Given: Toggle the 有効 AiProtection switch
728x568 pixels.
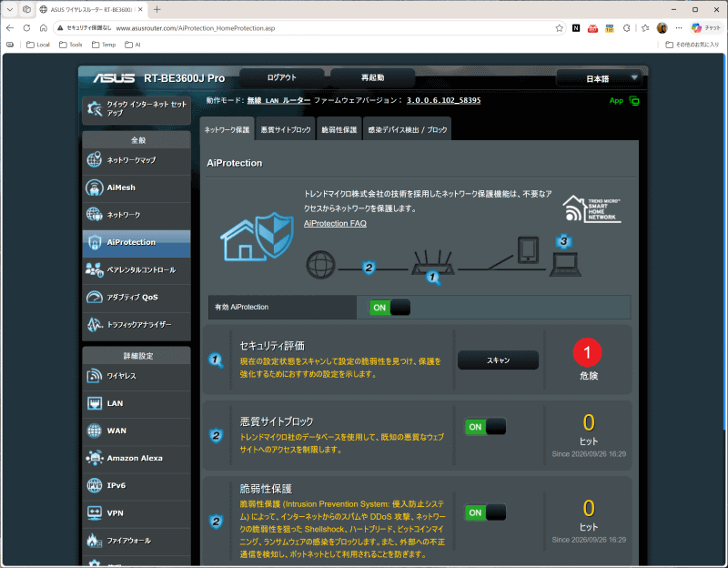Looking at the screenshot, I should [x=389, y=308].
